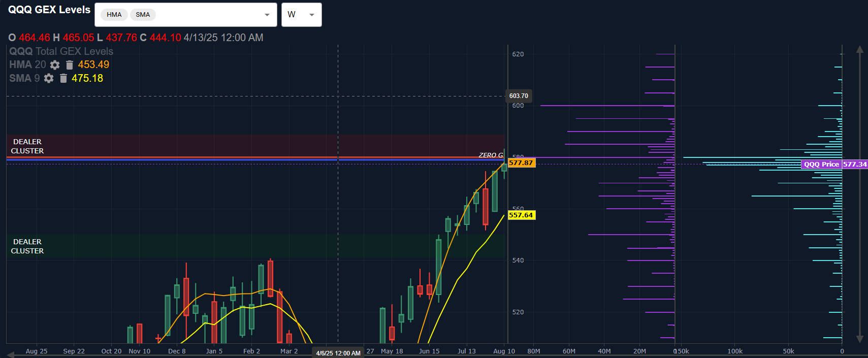Viewport: 868px width, 358px height.
Task: Click the SMA value 475.18
Action: point(87,78)
